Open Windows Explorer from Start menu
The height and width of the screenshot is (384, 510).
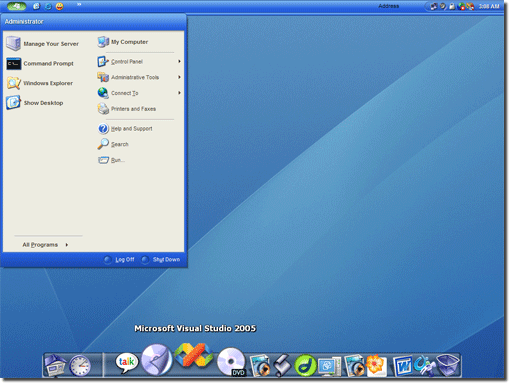tap(40, 83)
